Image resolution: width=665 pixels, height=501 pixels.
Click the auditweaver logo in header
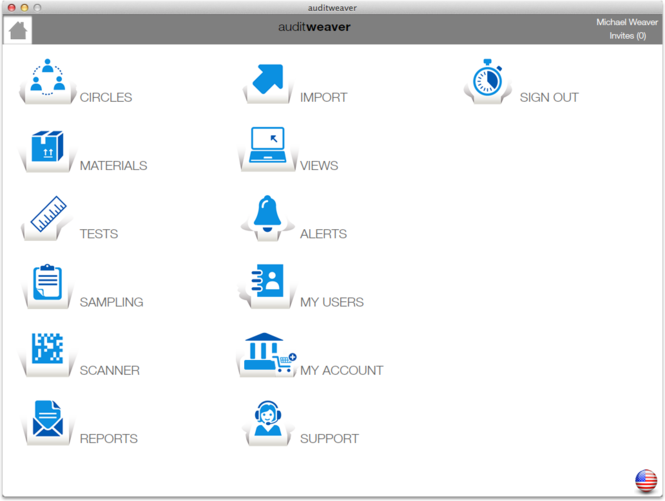click(314, 27)
